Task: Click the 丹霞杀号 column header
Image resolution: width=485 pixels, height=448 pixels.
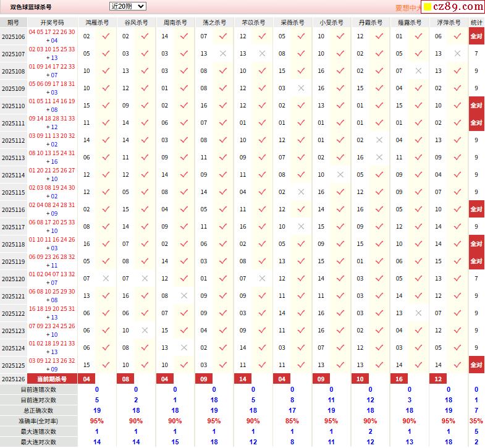Action: click(x=371, y=23)
